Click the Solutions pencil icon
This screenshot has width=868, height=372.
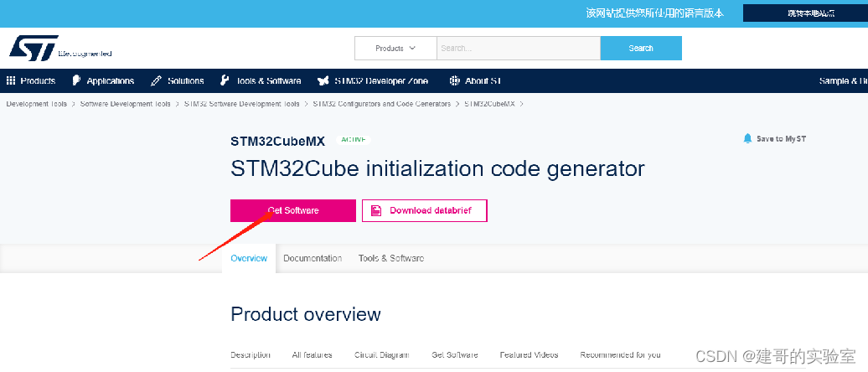156,80
